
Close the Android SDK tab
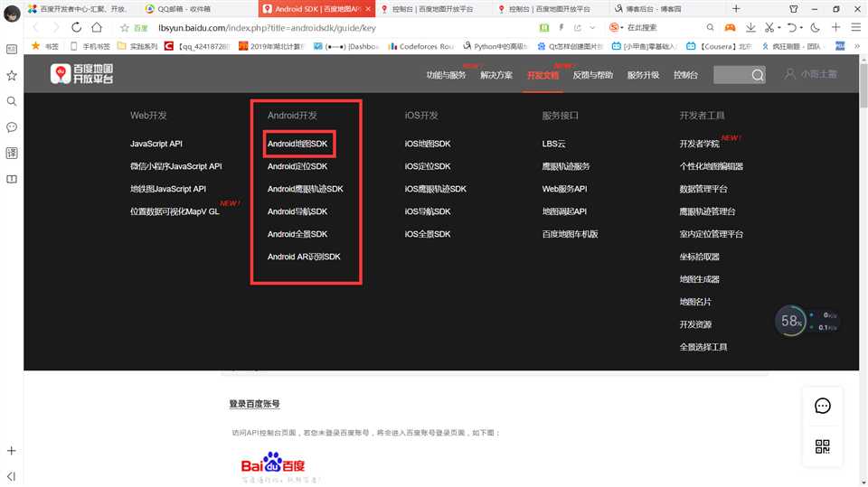368,9
